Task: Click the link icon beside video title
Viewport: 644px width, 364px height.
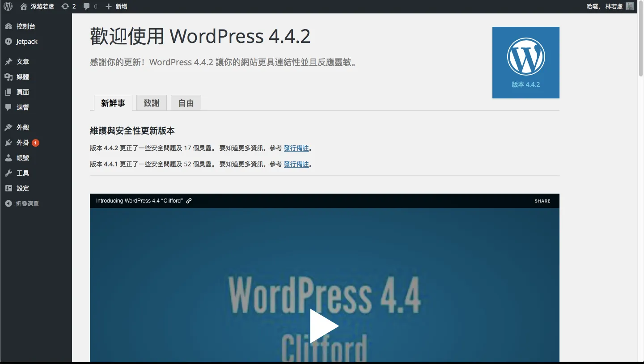Action: (189, 201)
